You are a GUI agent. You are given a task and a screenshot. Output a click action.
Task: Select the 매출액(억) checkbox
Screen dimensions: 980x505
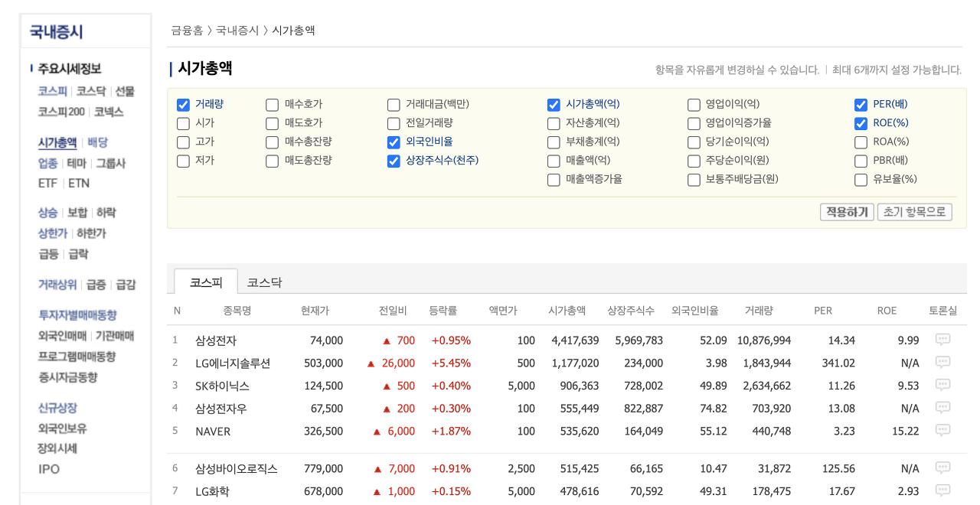tap(554, 161)
